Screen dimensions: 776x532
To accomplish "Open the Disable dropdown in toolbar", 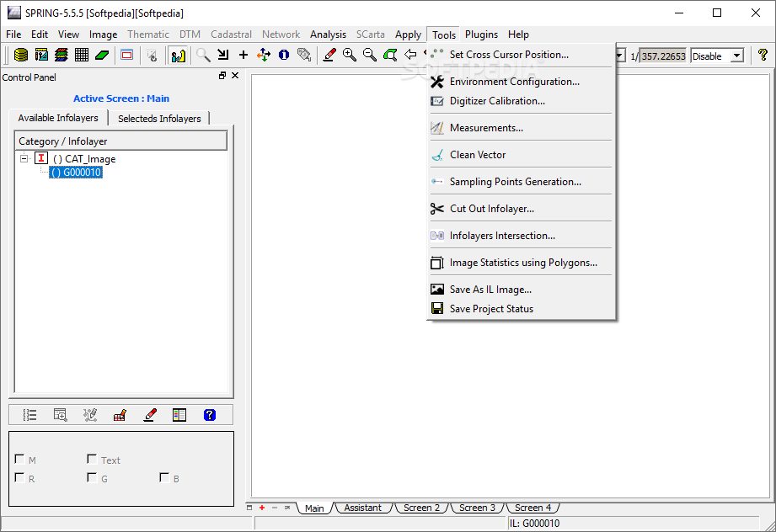I will point(737,56).
